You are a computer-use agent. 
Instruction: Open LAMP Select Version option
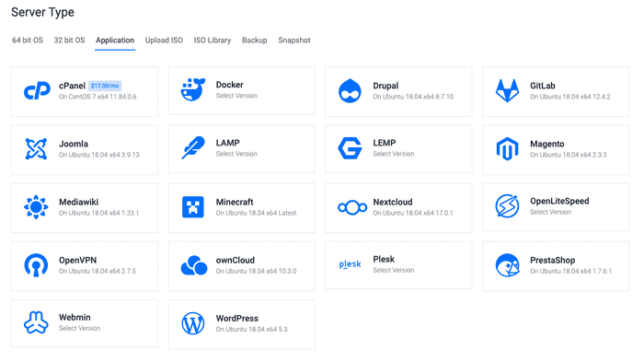[236, 154]
